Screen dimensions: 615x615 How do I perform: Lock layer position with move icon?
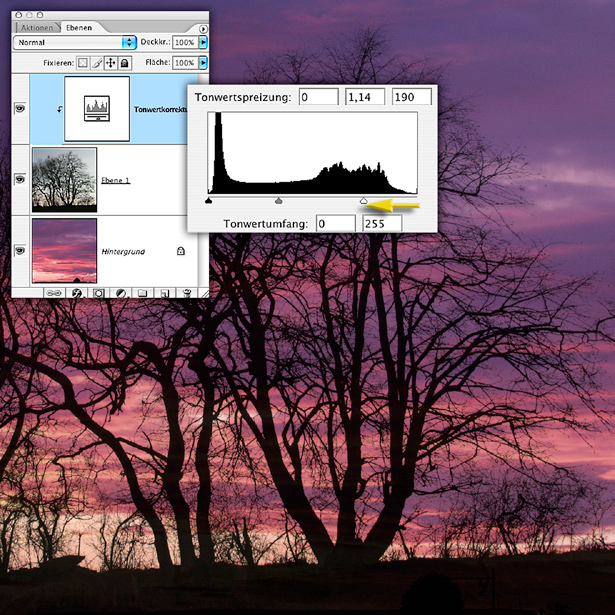pyautogui.click(x=111, y=63)
